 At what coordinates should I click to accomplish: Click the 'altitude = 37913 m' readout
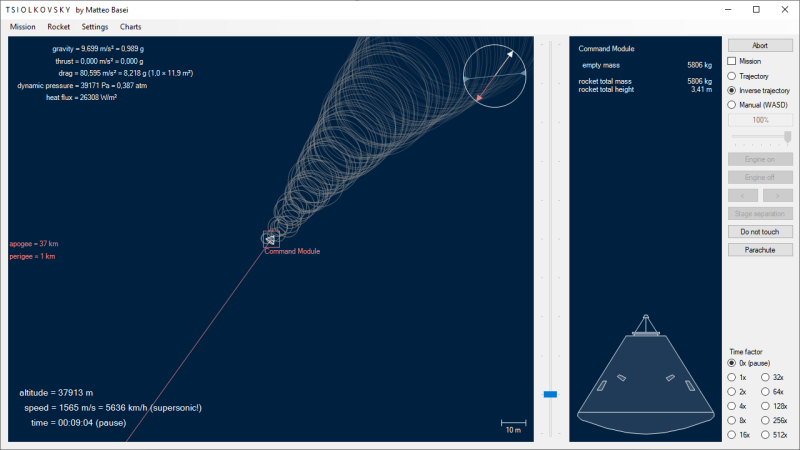[56, 393]
